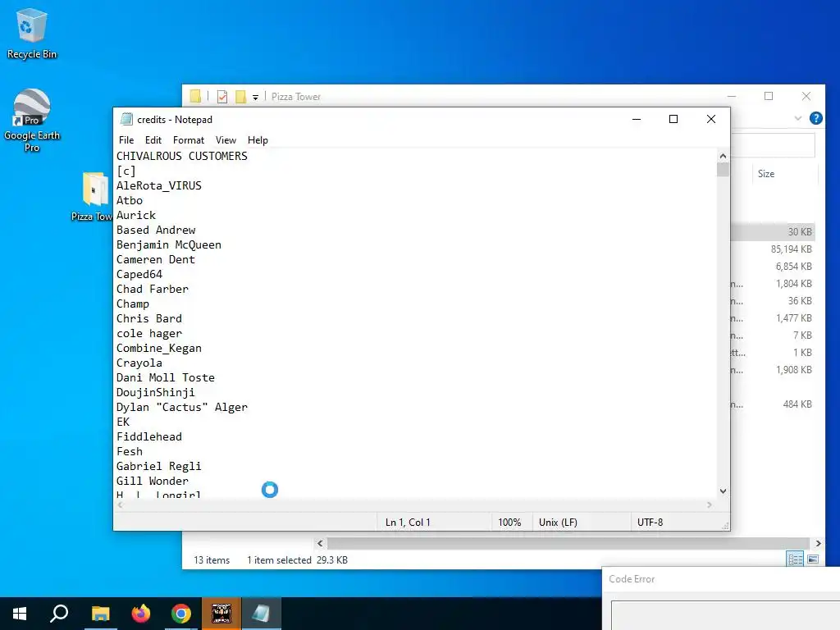This screenshot has width=840, height=630.
Task: Click Notepad vertical scrollbar down arrow
Action: coord(723,491)
